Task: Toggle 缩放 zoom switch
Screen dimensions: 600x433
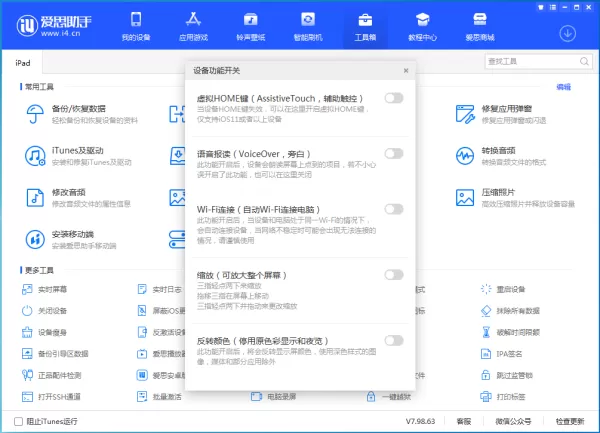Action: point(394,275)
